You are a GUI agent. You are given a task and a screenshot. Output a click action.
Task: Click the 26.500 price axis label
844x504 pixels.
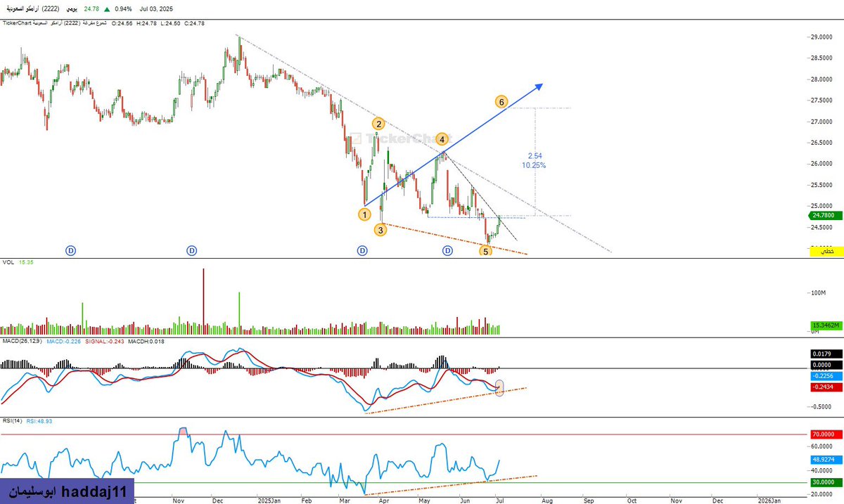click(x=821, y=143)
